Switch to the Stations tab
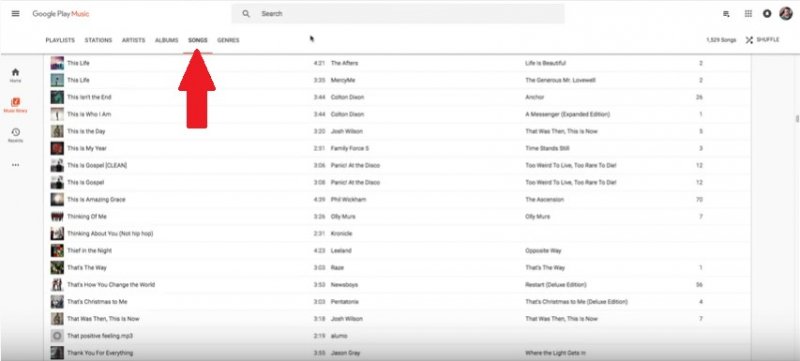The height and width of the screenshot is (361, 800). tap(98, 40)
